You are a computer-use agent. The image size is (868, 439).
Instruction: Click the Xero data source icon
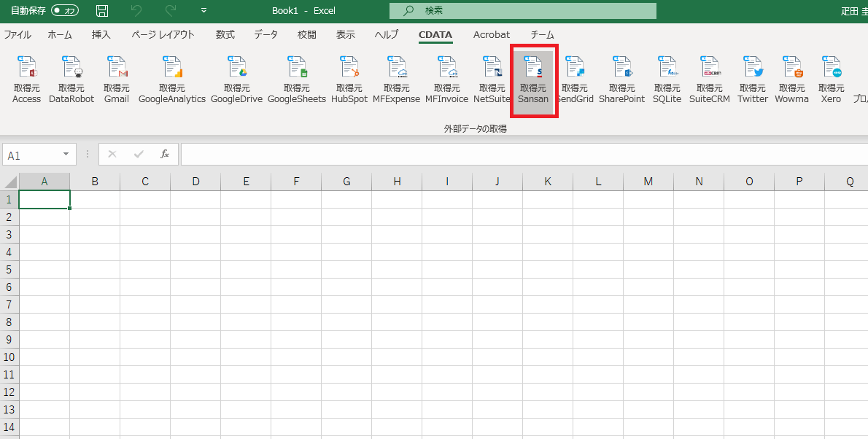coord(831,79)
